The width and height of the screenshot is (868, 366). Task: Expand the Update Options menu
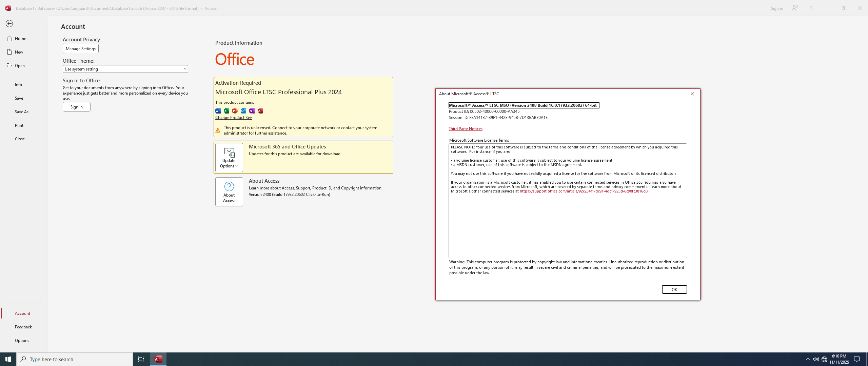229,158
